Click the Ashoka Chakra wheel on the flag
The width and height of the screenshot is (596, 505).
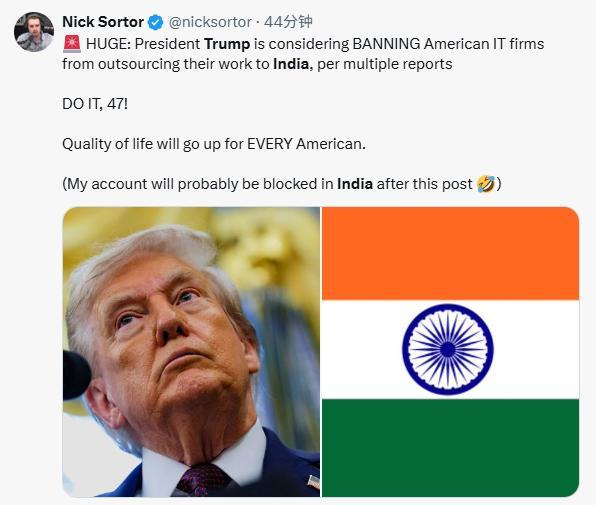448,350
